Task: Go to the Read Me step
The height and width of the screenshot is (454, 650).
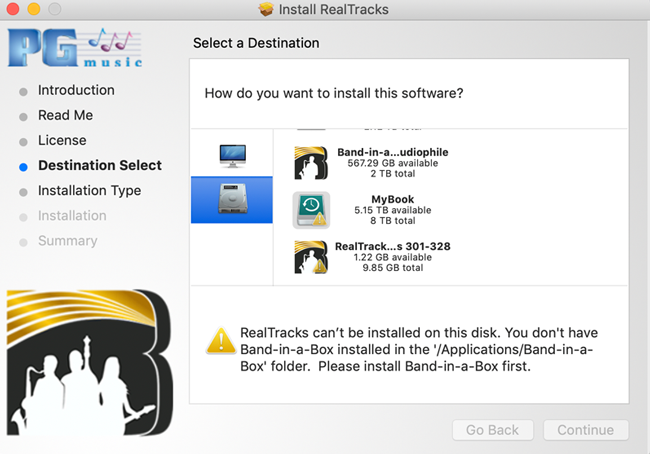Action: click(x=65, y=115)
